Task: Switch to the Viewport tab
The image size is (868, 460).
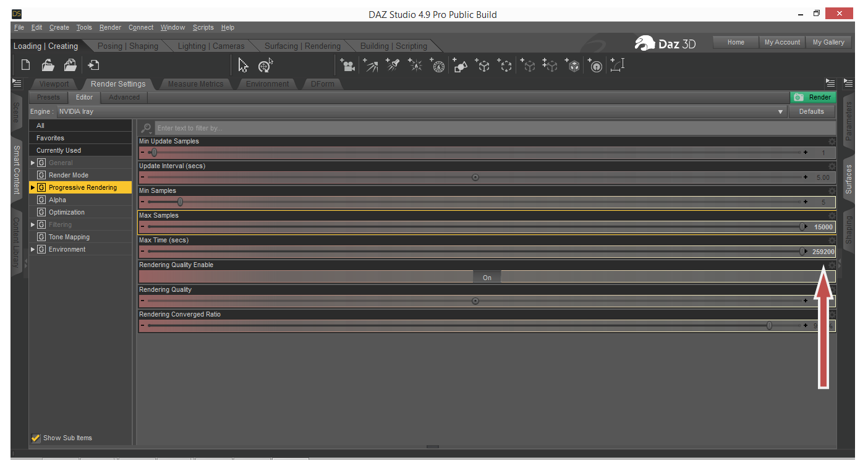Action: 54,84
